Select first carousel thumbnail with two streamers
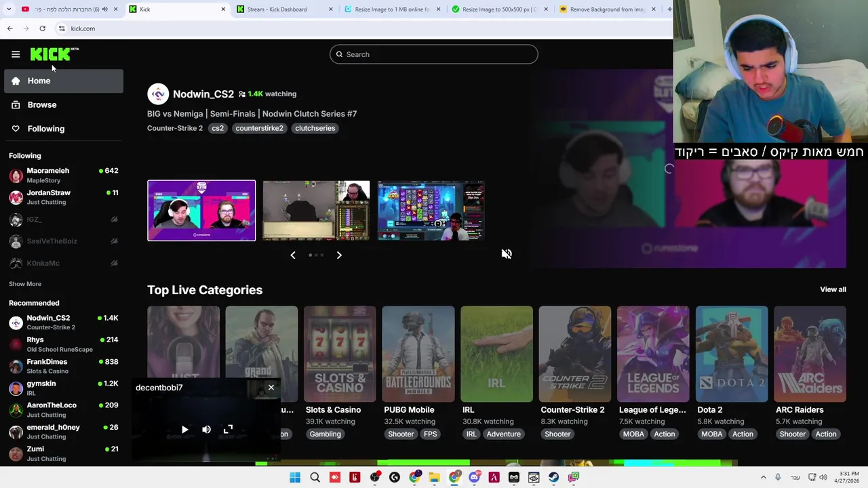The image size is (868, 488). pyautogui.click(x=201, y=210)
